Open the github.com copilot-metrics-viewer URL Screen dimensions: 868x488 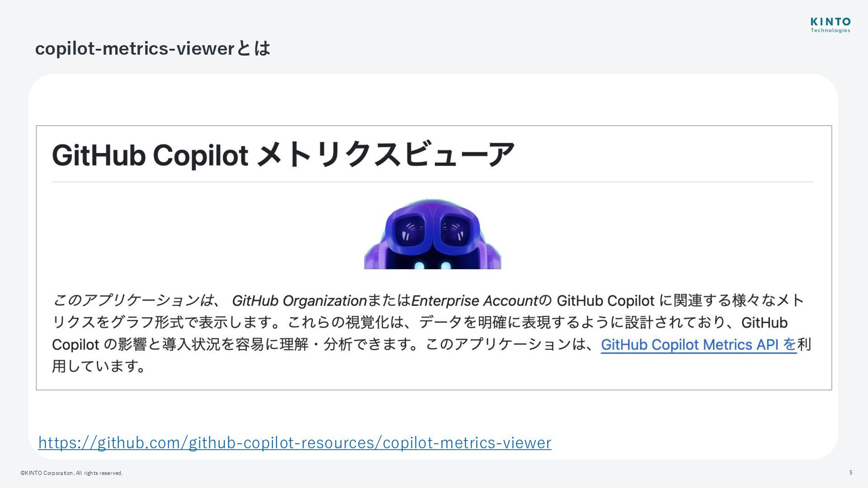(295, 443)
